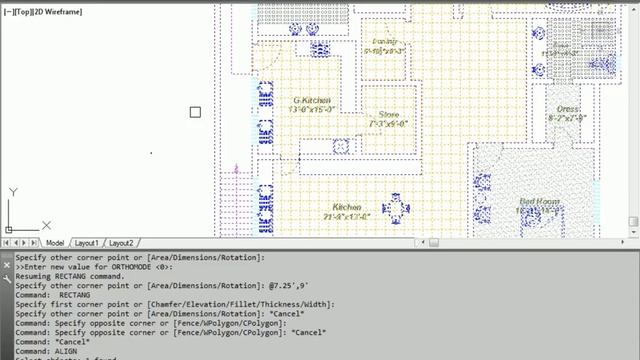This screenshot has height=360, width=640.
Task: Click the horizontal scrollbar thumb
Action: (x=434, y=243)
